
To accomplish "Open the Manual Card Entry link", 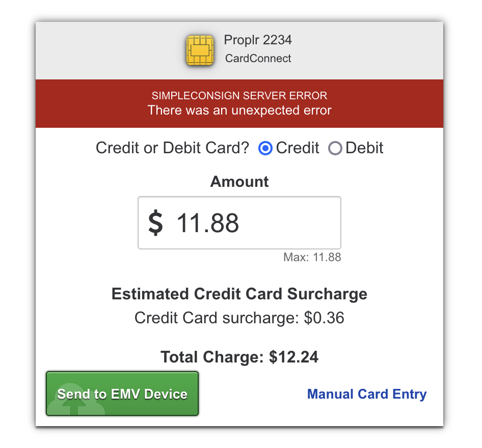I will click(367, 394).
